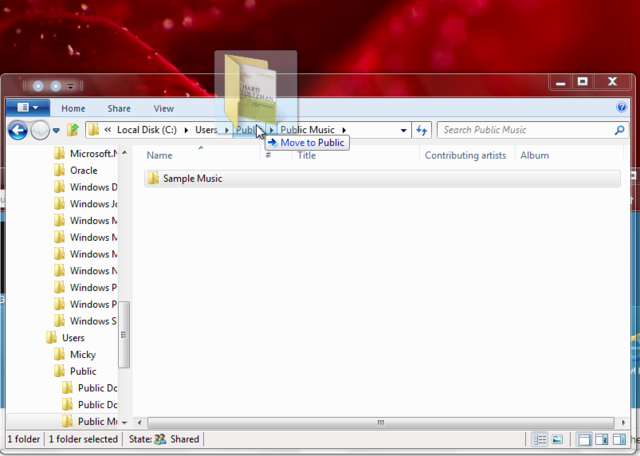Switch to large thumbnails view in status bar
Screen dimensions: 640x456
pyautogui.click(x=557, y=439)
